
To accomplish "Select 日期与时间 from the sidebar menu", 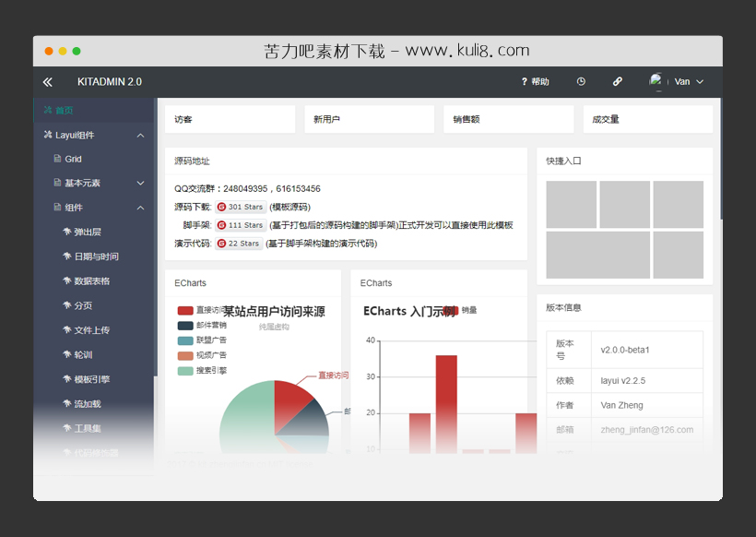I will (x=97, y=256).
